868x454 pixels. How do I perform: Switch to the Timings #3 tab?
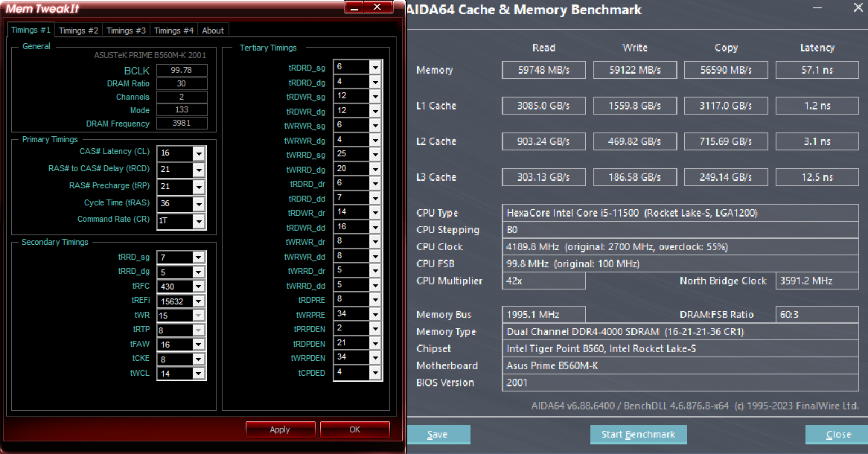(126, 31)
